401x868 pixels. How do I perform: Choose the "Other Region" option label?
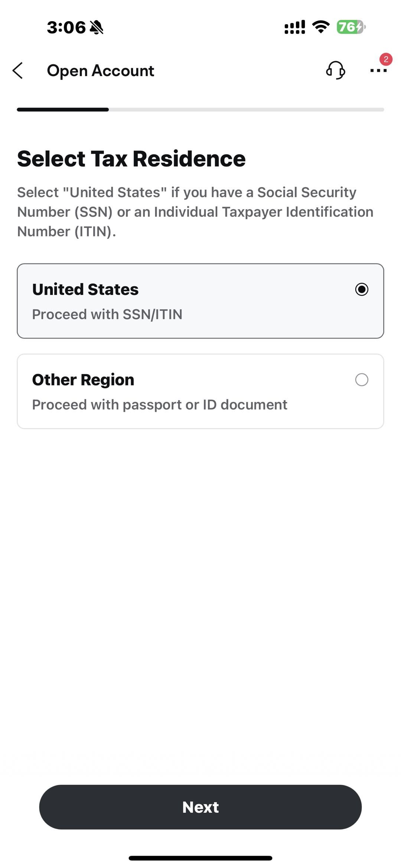click(83, 380)
